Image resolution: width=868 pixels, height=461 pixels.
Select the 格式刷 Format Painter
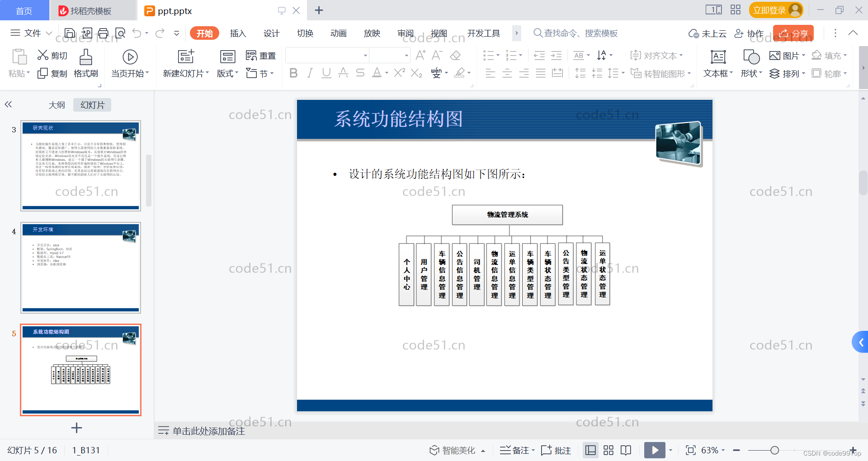[x=86, y=63]
